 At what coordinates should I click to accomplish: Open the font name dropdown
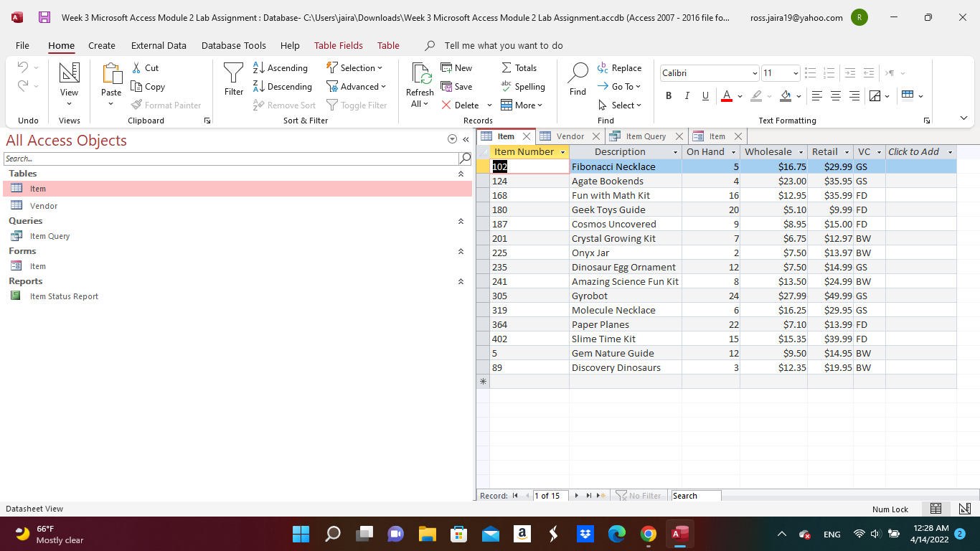point(755,73)
